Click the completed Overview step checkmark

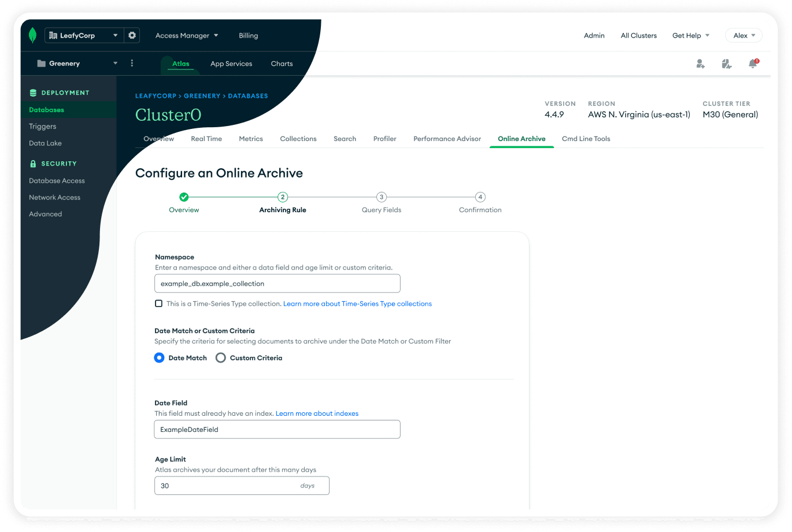(184, 197)
